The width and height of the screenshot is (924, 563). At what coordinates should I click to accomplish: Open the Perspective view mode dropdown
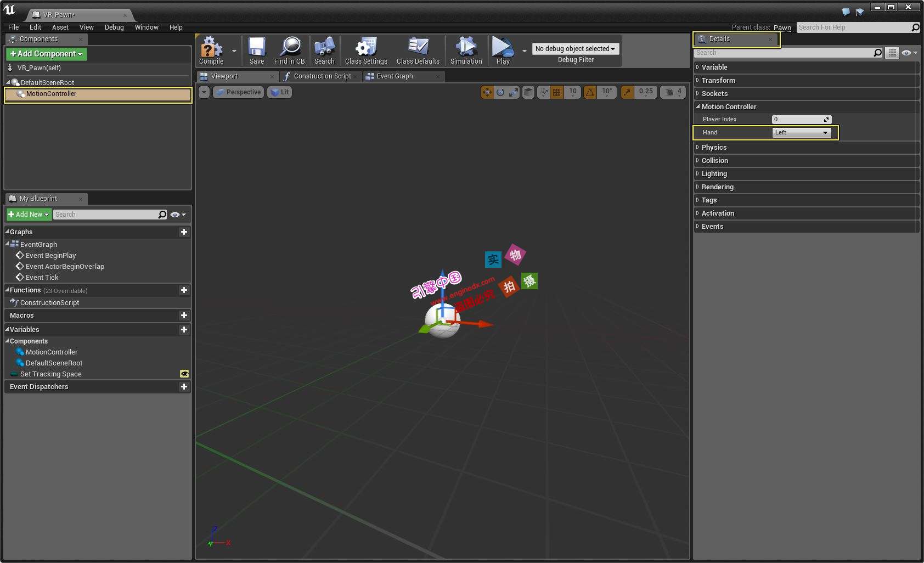pyautogui.click(x=238, y=92)
